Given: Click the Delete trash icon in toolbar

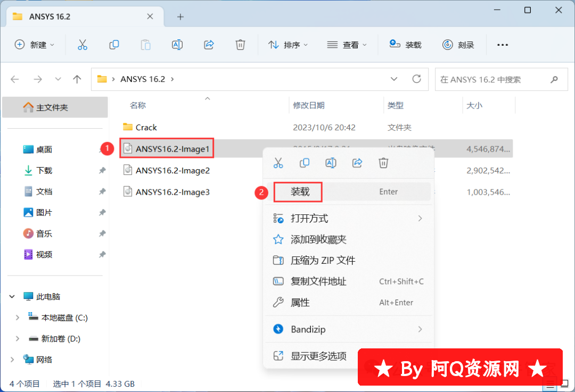Looking at the screenshot, I should coord(241,45).
